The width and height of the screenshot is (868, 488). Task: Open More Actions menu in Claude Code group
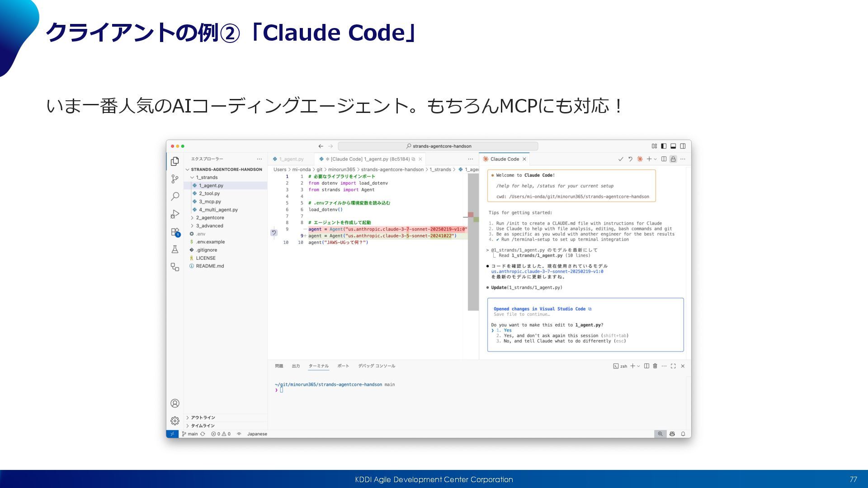[x=683, y=159]
